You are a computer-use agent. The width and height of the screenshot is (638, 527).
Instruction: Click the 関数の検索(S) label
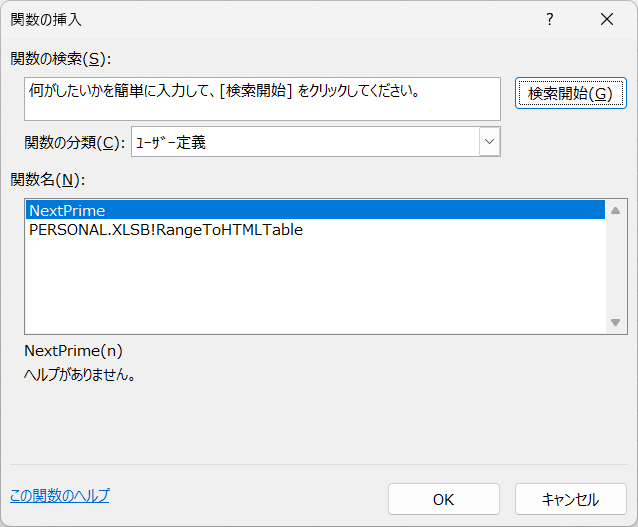tap(61, 59)
